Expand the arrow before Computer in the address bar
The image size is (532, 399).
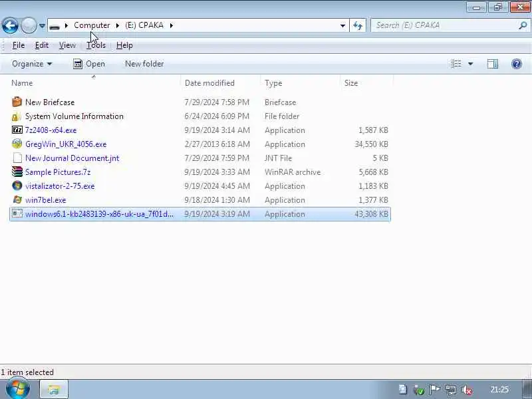(x=66, y=25)
